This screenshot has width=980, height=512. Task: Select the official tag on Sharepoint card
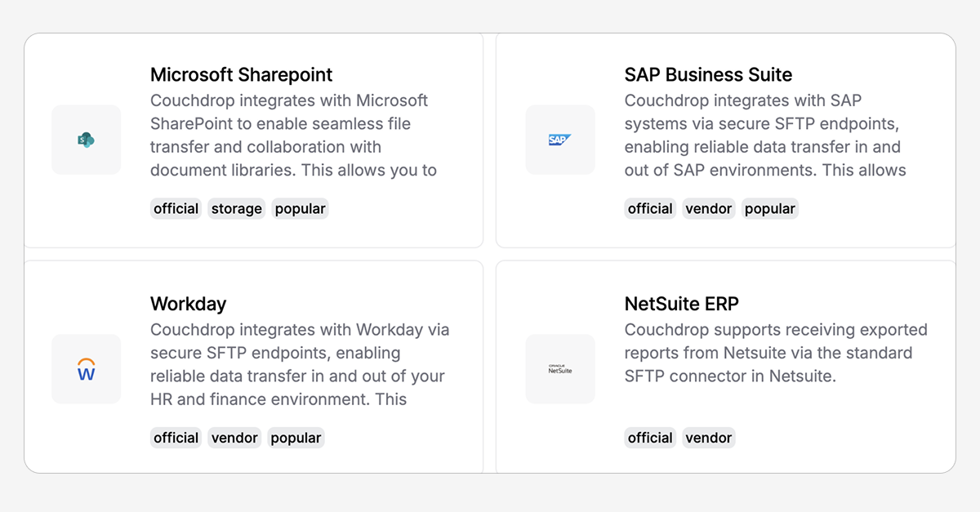tap(176, 208)
